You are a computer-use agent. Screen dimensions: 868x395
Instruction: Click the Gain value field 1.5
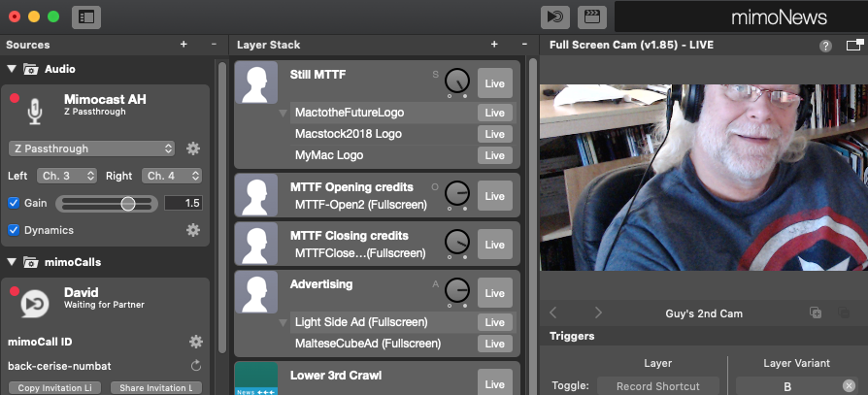[x=184, y=203]
